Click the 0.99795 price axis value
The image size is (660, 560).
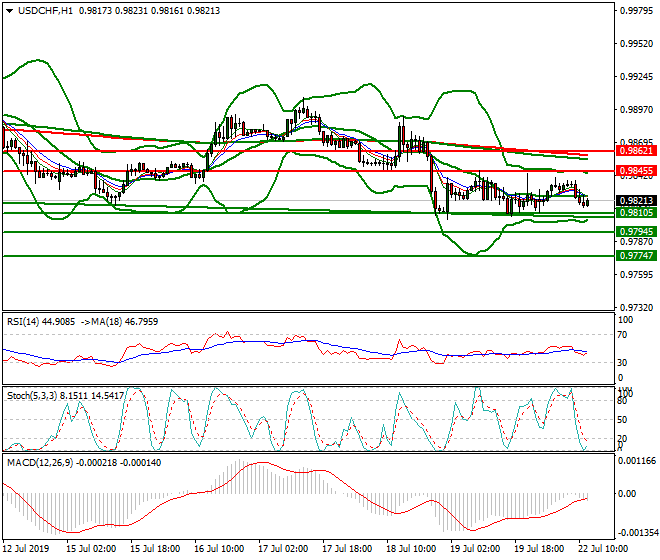pyautogui.click(x=636, y=11)
